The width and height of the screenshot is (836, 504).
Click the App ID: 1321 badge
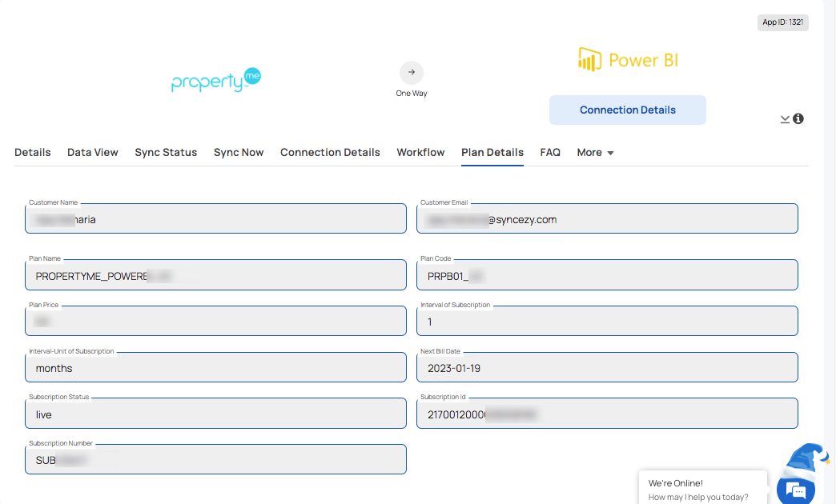pos(782,22)
